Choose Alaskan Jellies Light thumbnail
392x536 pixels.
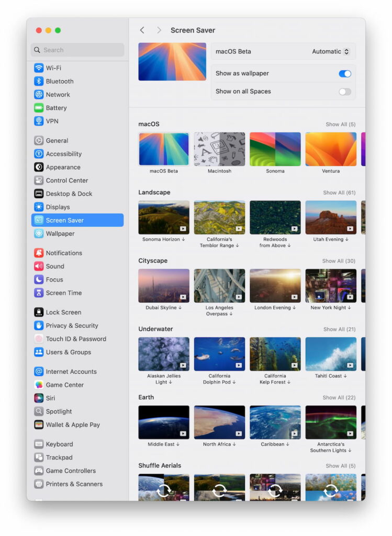click(164, 354)
